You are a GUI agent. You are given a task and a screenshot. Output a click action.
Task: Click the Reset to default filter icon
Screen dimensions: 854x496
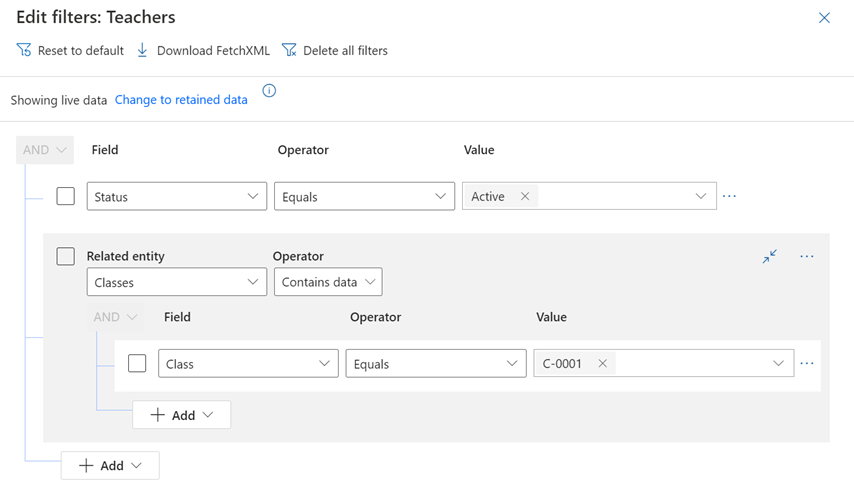click(24, 50)
